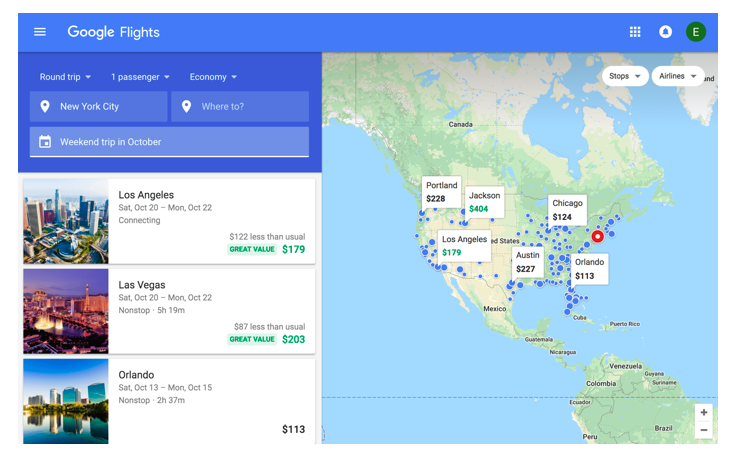Click the Orlando skyline thumbnail
Image resolution: width=729 pixels, height=456 pixels.
(x=66, y=400)
